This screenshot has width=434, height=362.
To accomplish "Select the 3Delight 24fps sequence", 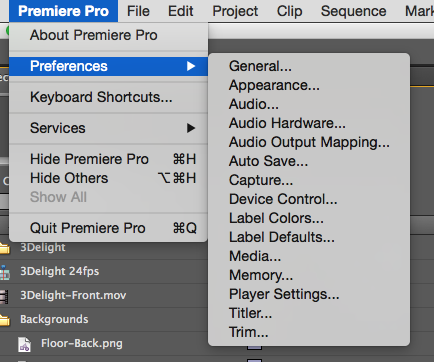I will (59, 271).
